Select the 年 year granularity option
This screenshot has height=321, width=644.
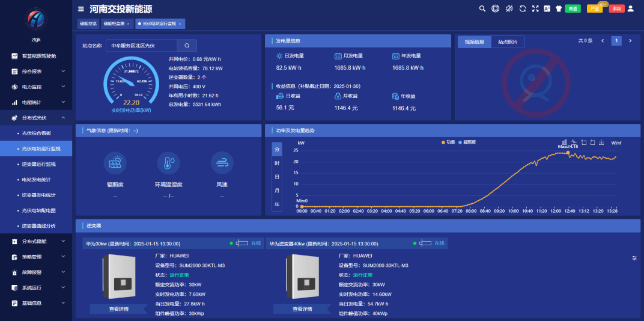click(277, 204)
